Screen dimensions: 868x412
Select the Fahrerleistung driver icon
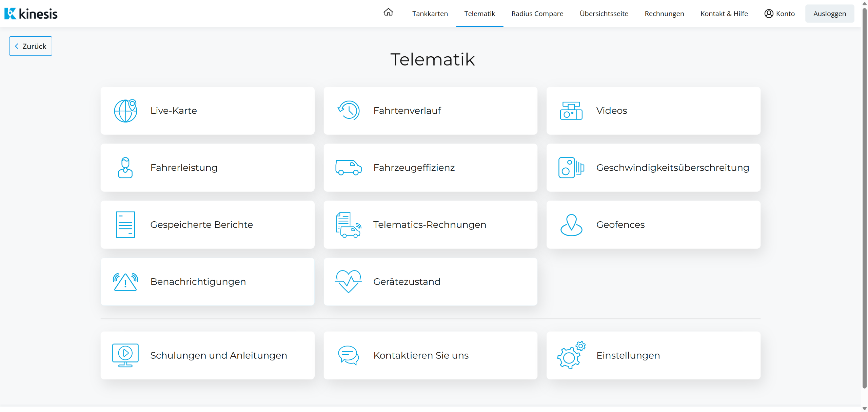pyautogui.click(x=125, y=168)
